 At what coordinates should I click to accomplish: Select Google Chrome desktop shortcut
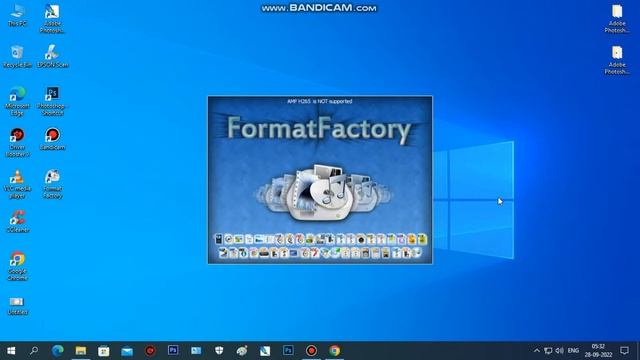point(17,266)
